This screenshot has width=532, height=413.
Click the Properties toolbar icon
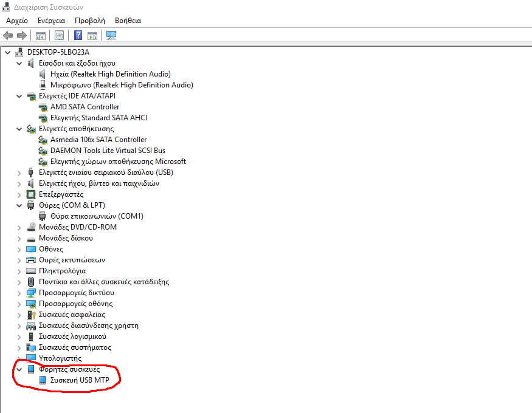tap(60, 35)
